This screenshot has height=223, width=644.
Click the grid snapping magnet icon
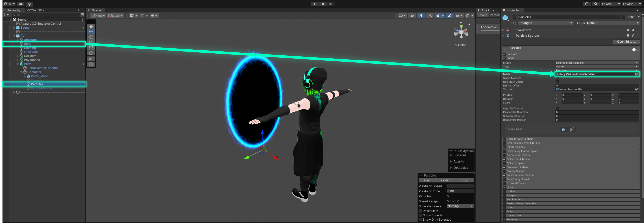pyautogui.click(x=142, y=16)
